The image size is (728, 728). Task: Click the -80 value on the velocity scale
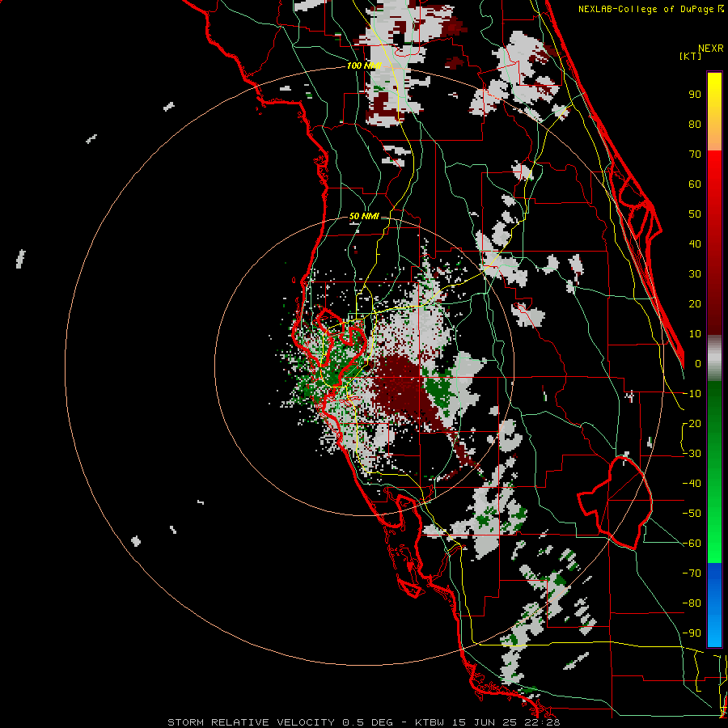point(692,603)
